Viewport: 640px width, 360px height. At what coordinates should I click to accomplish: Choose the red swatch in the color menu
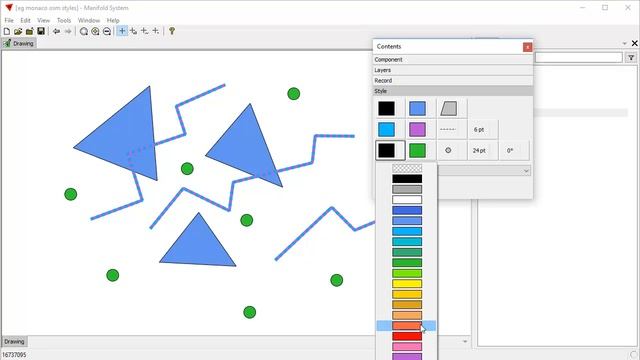407,336
